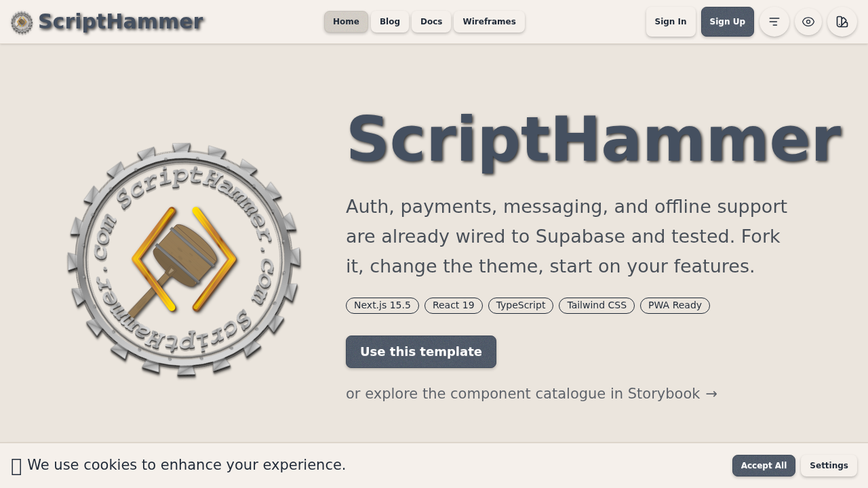Select the Tailwind CSS badge
The height and width of the screenshot is (488, 868).
click(x=596, y=306)
